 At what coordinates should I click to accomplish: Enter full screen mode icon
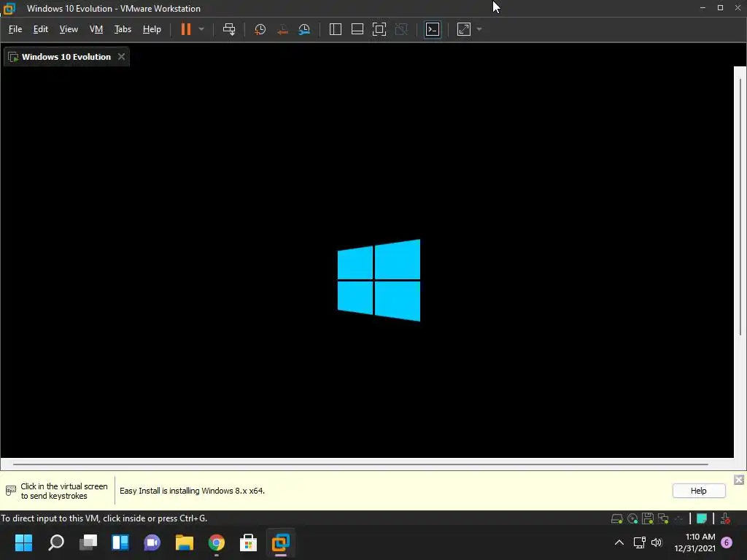pyautogui.click(x=379, y=29)
